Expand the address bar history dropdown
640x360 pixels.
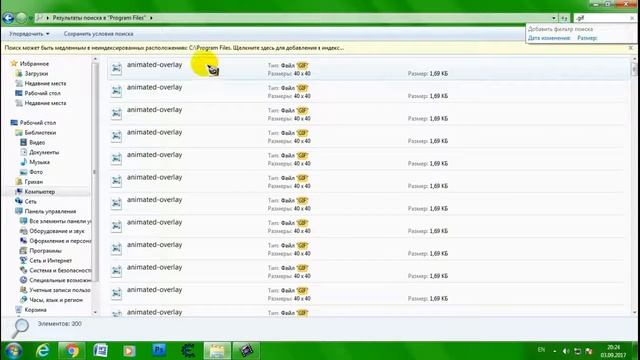coord(554,18)
